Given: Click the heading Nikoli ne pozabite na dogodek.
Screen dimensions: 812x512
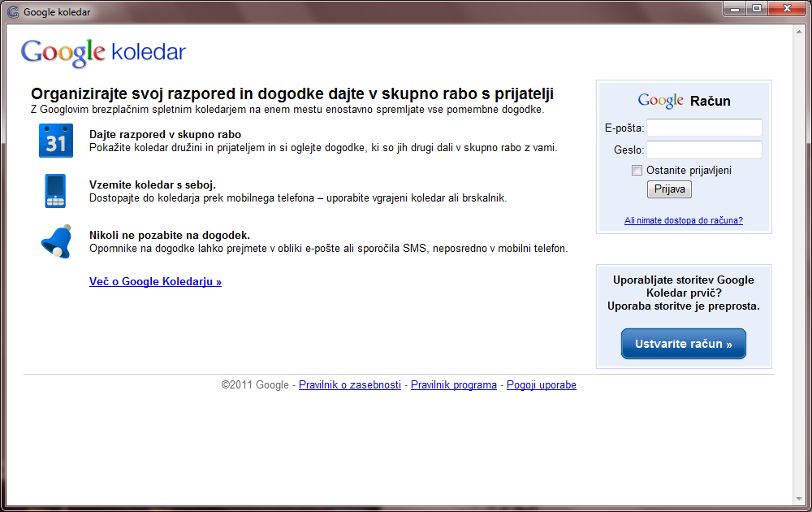Looking at the screenshot, I should click(x=170, y=235).
